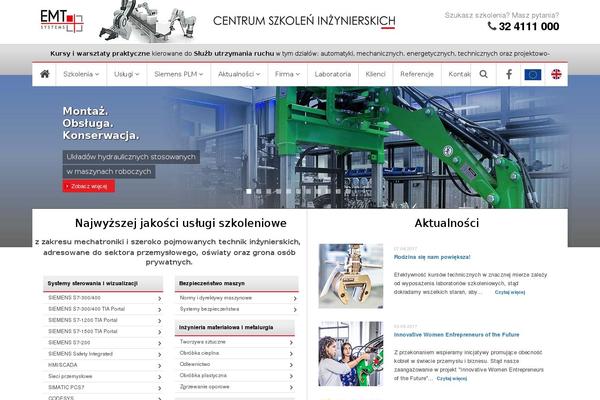Open SIEMENS Safety Integrated course
Image resolution: width=600 pixels, height=400 pixels.
click(80, 354)
